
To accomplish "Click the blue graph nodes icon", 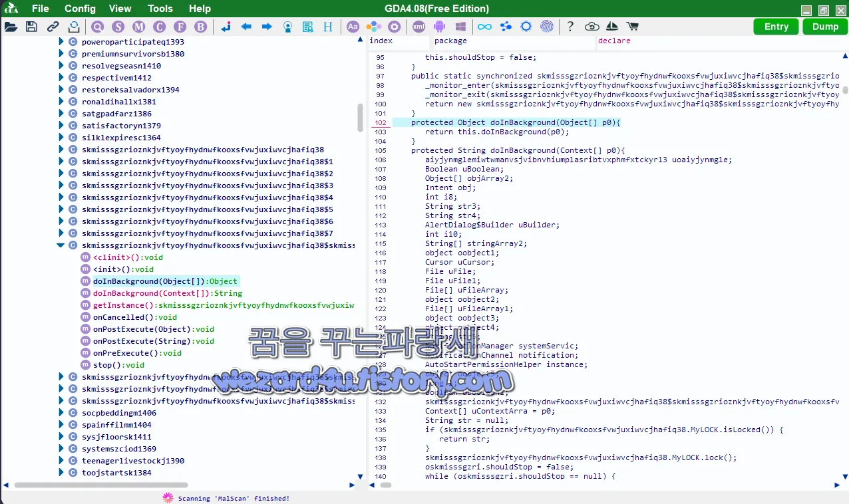I will (506, 27).
